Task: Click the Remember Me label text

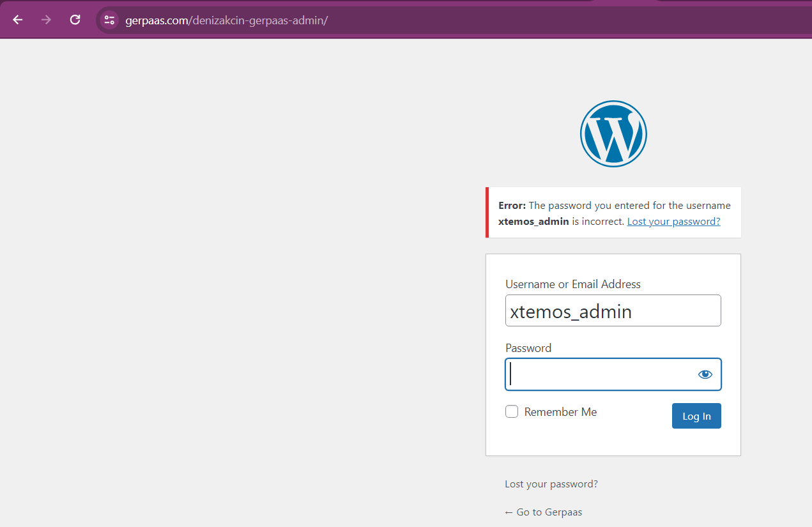Action: tap(560, 412)
